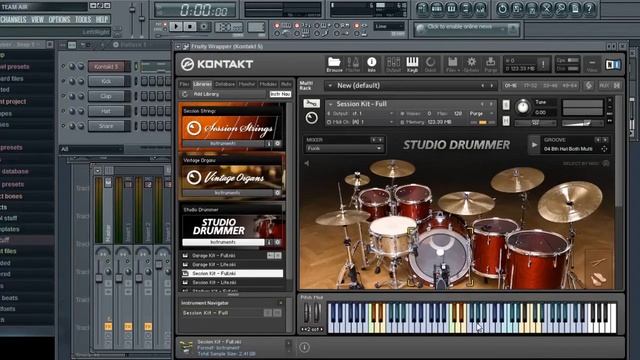Click to enable online news
Screen dimensions: 640x360
[466, 28]
